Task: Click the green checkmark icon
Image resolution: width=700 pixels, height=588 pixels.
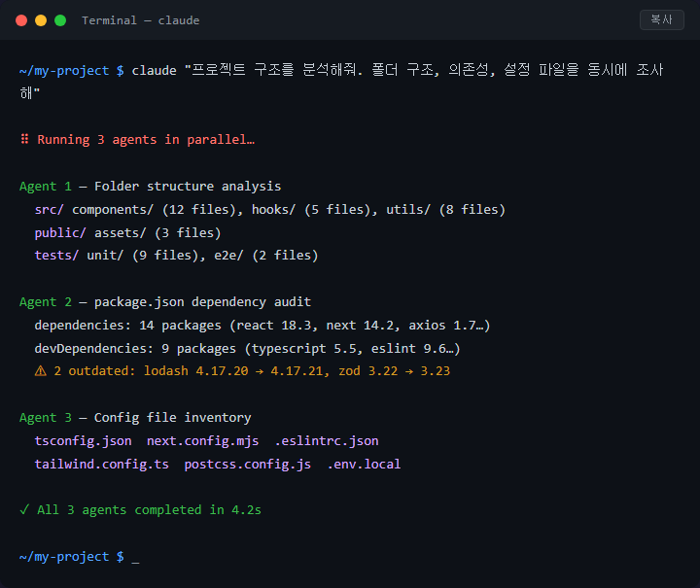Action: tap(24, 509)
